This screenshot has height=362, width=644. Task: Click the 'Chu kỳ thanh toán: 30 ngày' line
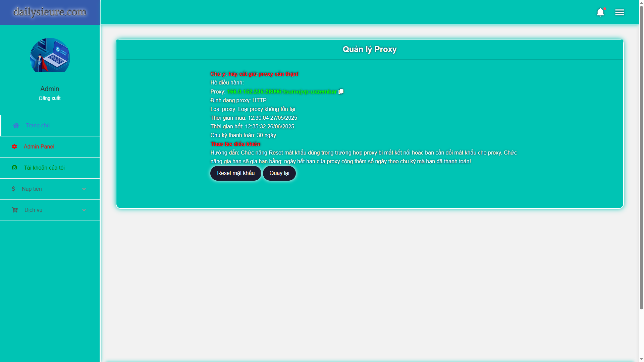coord(243,135)
